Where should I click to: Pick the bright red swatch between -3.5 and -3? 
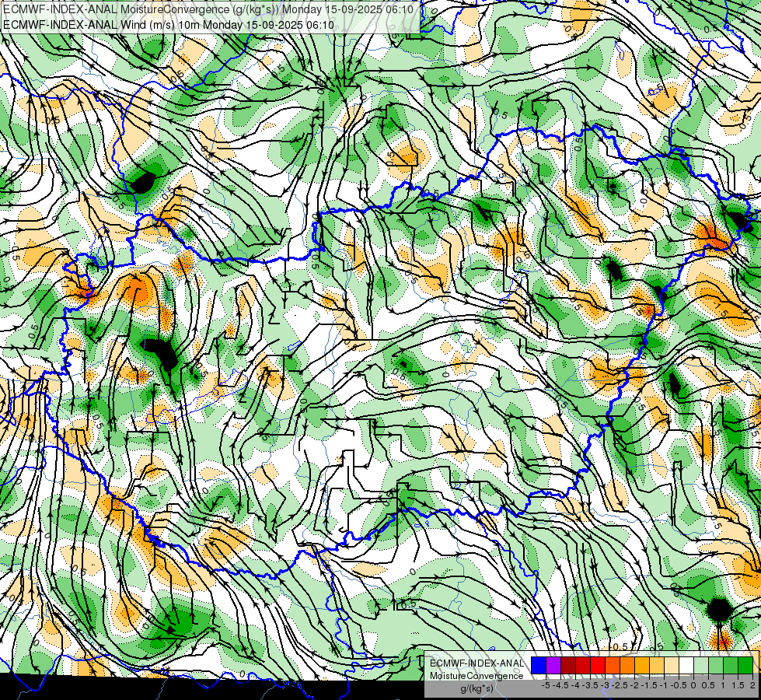pos(598,665)
